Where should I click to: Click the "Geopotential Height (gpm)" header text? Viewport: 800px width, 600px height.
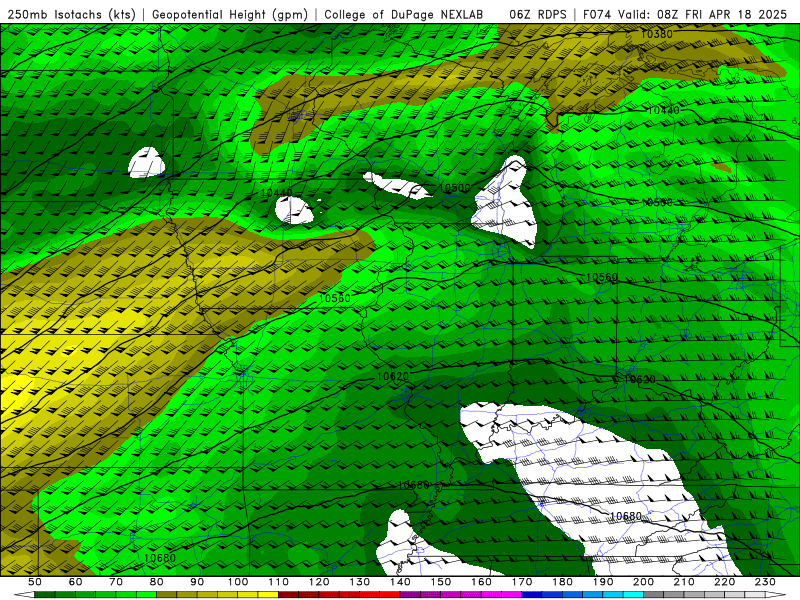click(230, 14)
